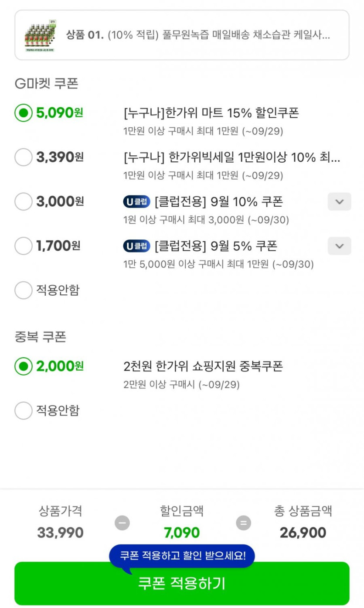This screenshot has height=608, width=364.
Task: Click the U클럽 badge on 5% coupon
Action: (x=136, y=246)
